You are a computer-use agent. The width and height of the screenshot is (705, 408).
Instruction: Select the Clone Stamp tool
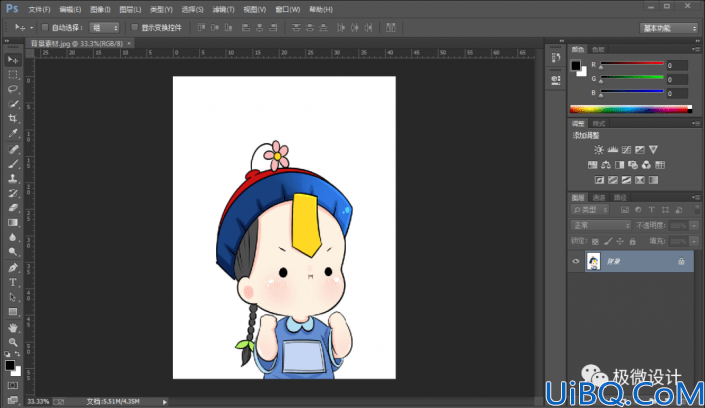(13, 179)
